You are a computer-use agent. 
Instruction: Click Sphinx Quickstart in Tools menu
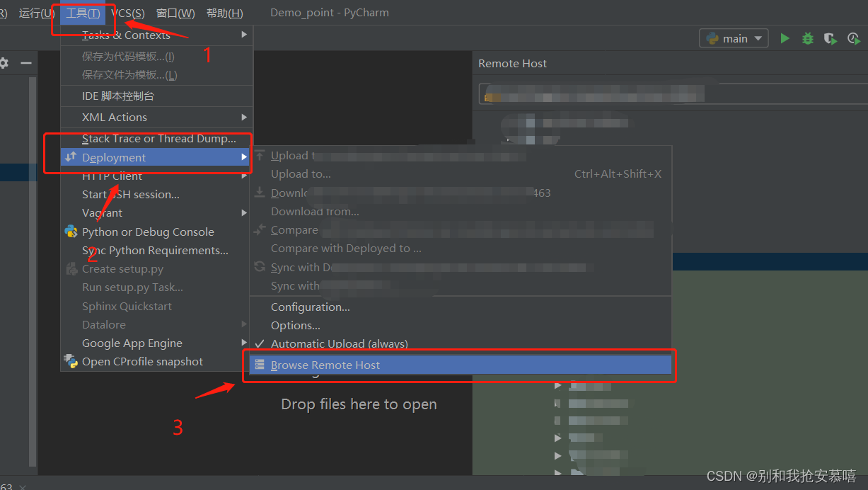[x=156, y=306]
